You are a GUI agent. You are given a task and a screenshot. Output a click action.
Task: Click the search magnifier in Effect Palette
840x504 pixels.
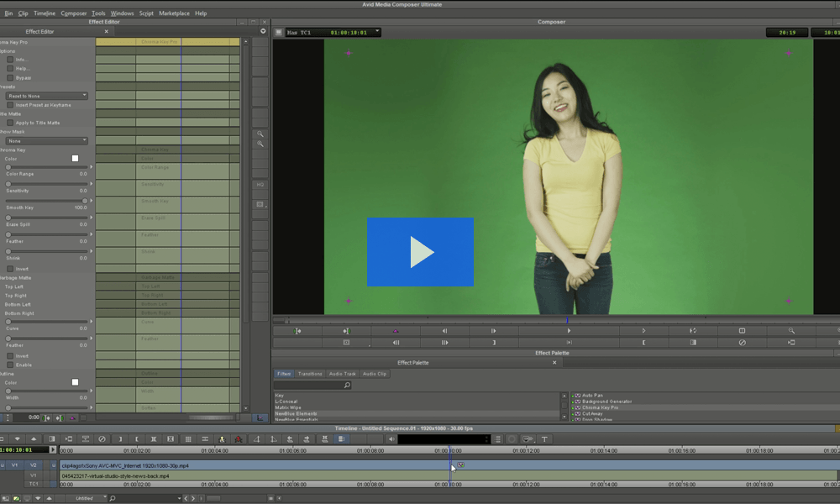[347, 385]
